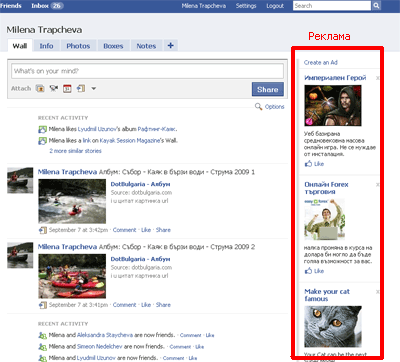The width and height of the screenshot is (400, 362).
Task: Click the link-post icon beside September 7 3:42pm
Action: tap(43, 230)
